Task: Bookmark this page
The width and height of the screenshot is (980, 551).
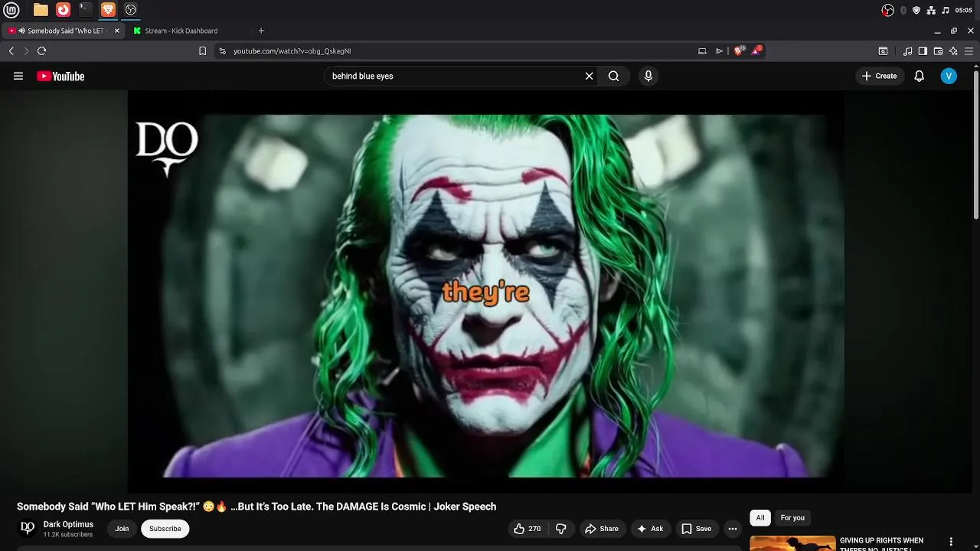Action: [202, 51]
